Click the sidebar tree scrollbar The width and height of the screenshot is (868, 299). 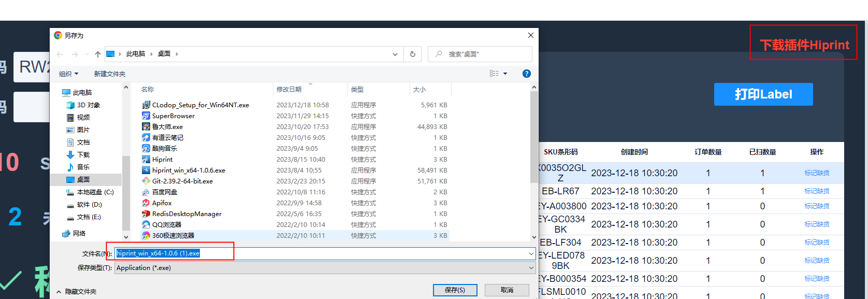[126, 193]
